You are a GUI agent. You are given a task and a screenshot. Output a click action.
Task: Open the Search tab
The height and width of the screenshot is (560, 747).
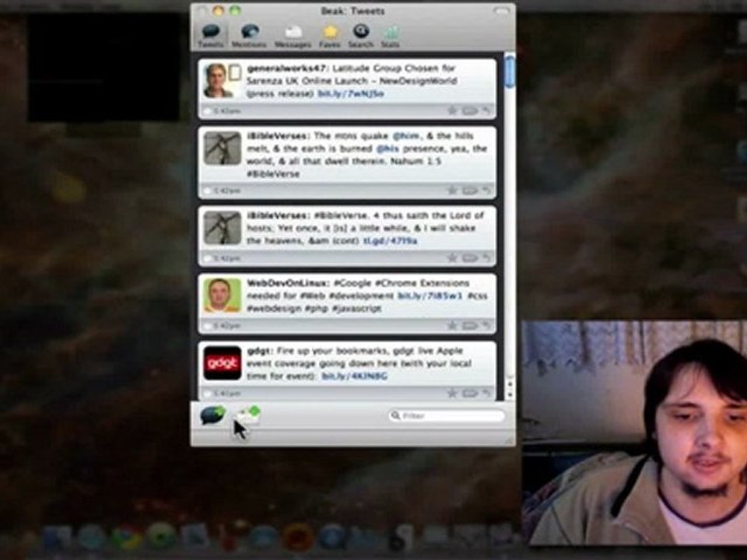pos(360,37)
